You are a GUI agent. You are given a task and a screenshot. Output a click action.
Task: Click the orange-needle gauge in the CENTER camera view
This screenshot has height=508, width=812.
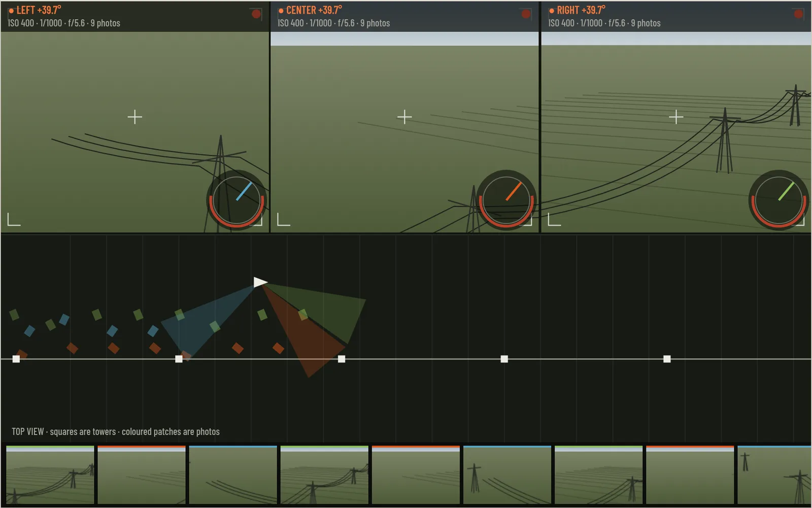click(506, 200)
